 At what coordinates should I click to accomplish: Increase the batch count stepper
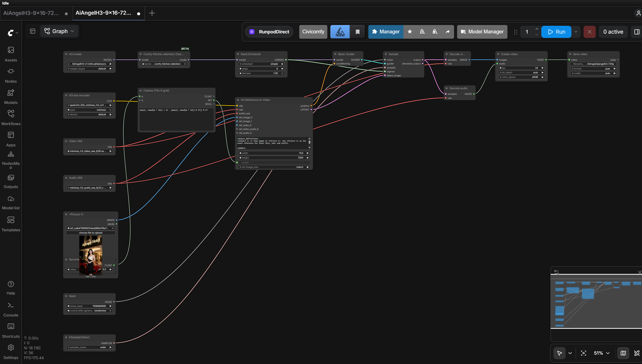click(537, 29)
